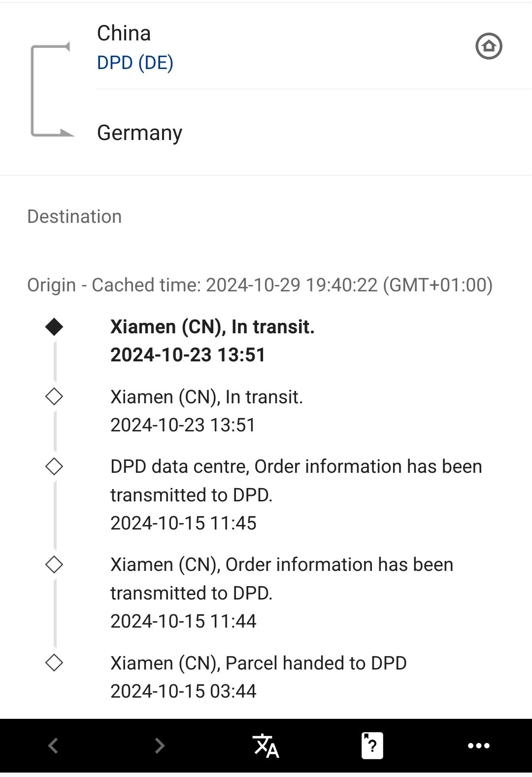Screen dimensions: 532x777
Task: Open the three-dot more options menu
Action: click(478, 745)
